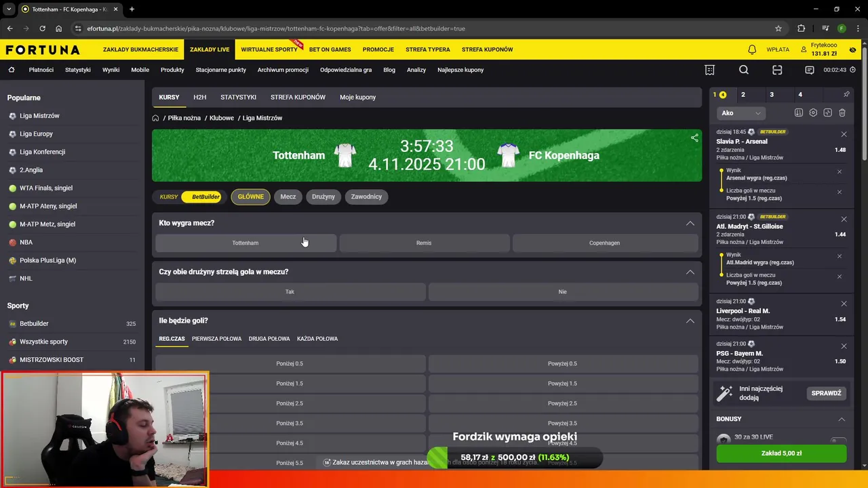Collapse the Kto wygra mecz section
The width and height of the screenshot is (868, 488).
click(690, 223)
